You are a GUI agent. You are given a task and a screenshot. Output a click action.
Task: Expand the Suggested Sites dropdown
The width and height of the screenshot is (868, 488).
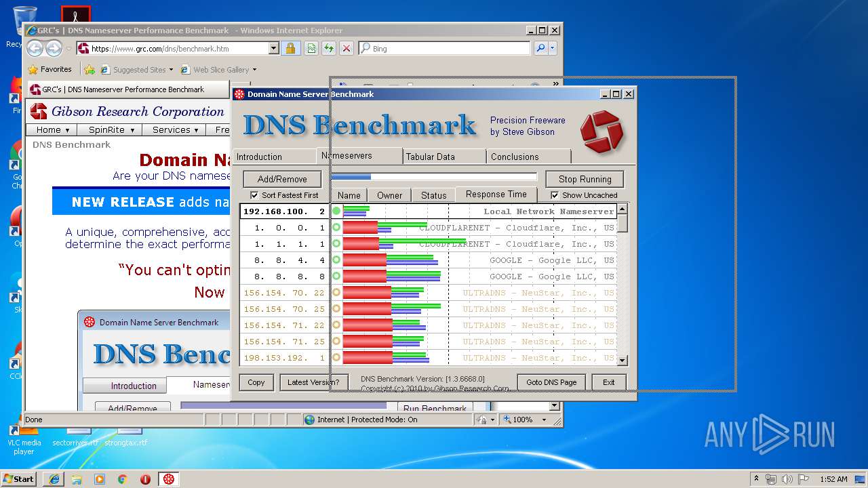click(171, 69)
